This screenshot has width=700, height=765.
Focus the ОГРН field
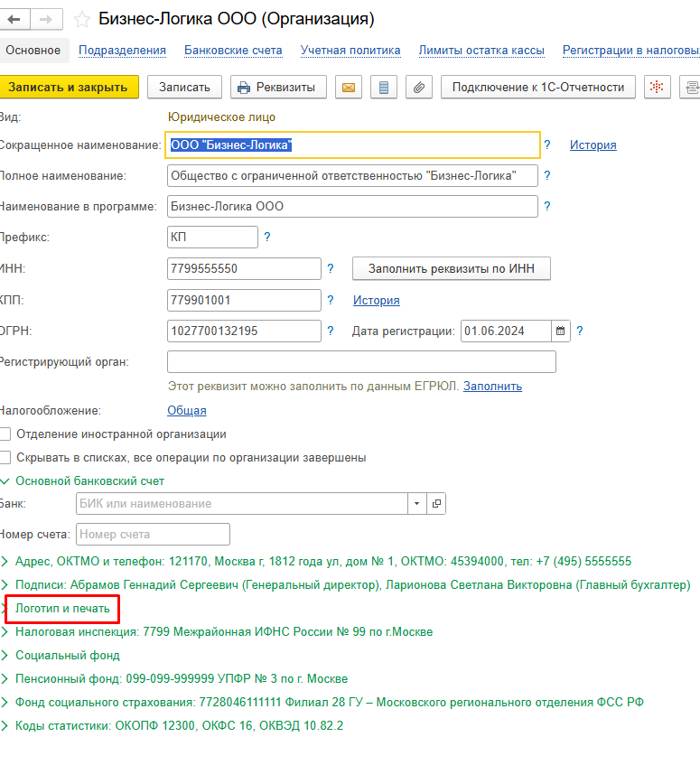click(x=244, y=331)
